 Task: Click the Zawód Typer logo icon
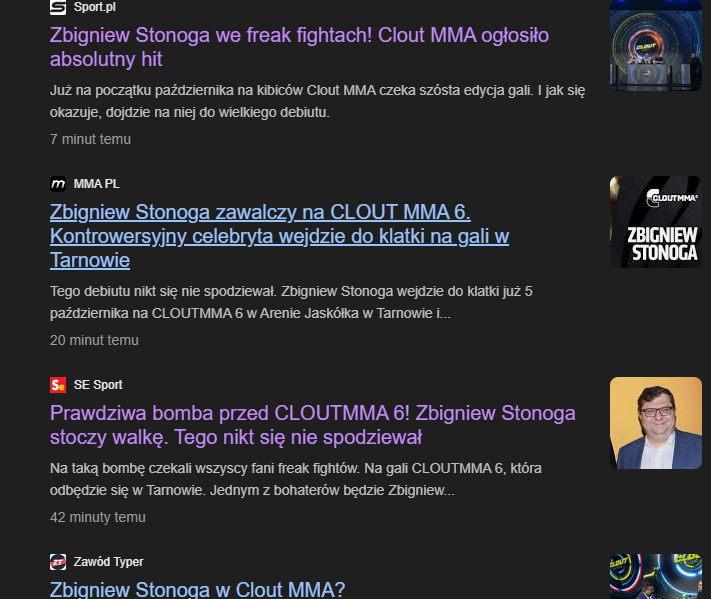click(x=58, y=561)
